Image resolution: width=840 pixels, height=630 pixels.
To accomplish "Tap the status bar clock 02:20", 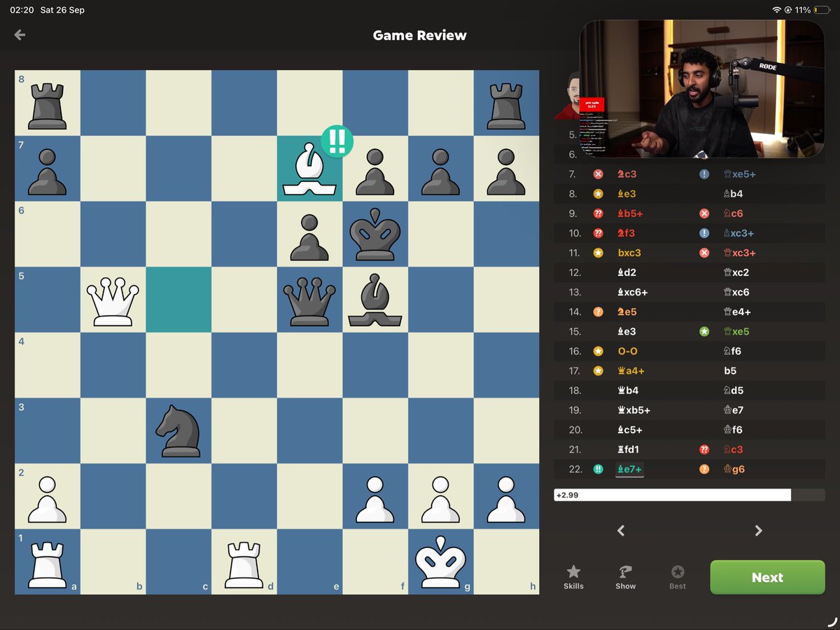I will point(21,10).
